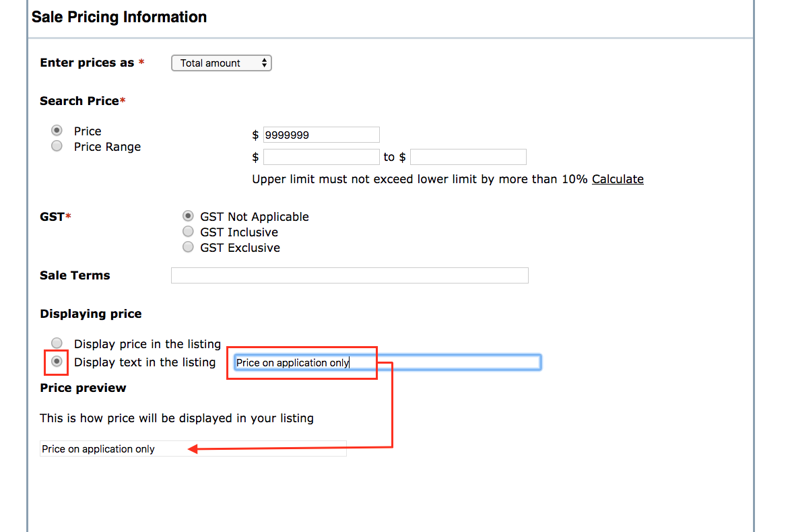Select the Price Range radio button
This screenshot has height=532, width=790.
57,146
